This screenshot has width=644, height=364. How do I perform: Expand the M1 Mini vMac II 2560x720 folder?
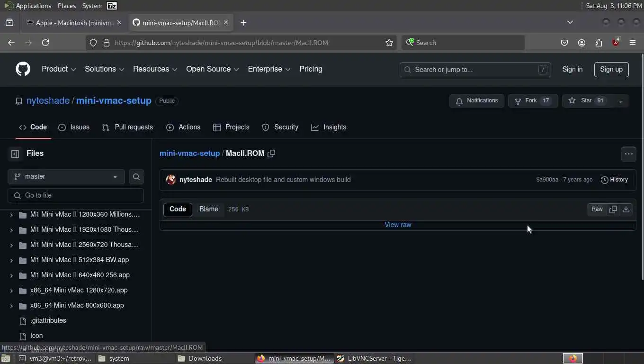[11, 245]
